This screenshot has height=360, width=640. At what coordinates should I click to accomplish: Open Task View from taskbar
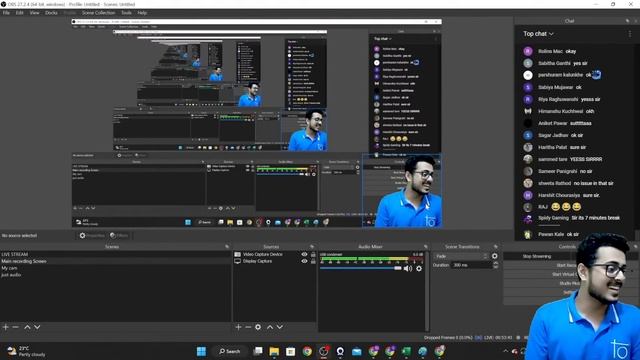point(258,351)
